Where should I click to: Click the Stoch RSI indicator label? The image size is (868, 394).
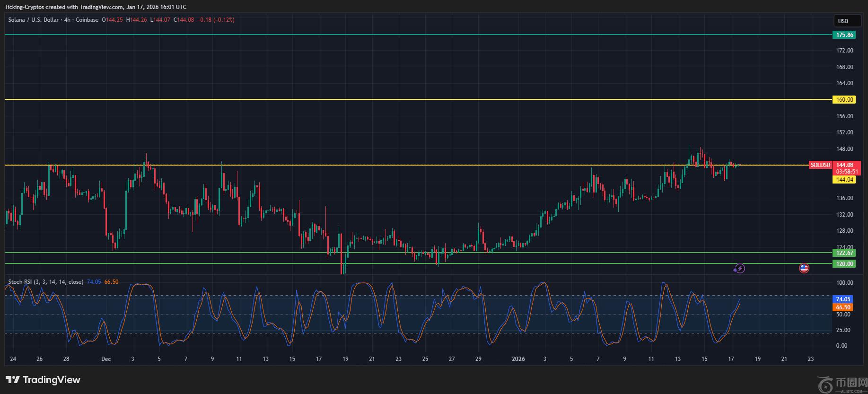click(45, 282)
